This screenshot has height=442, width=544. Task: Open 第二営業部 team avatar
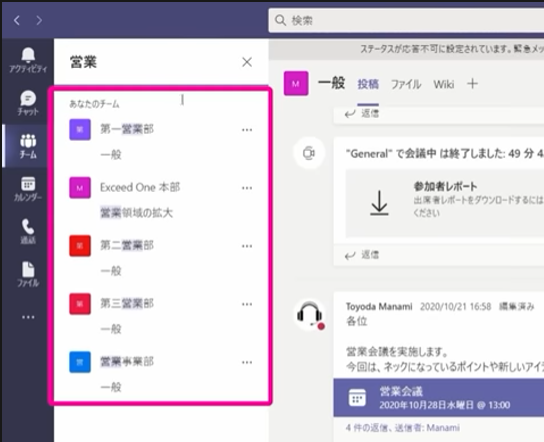click(80, 246)
